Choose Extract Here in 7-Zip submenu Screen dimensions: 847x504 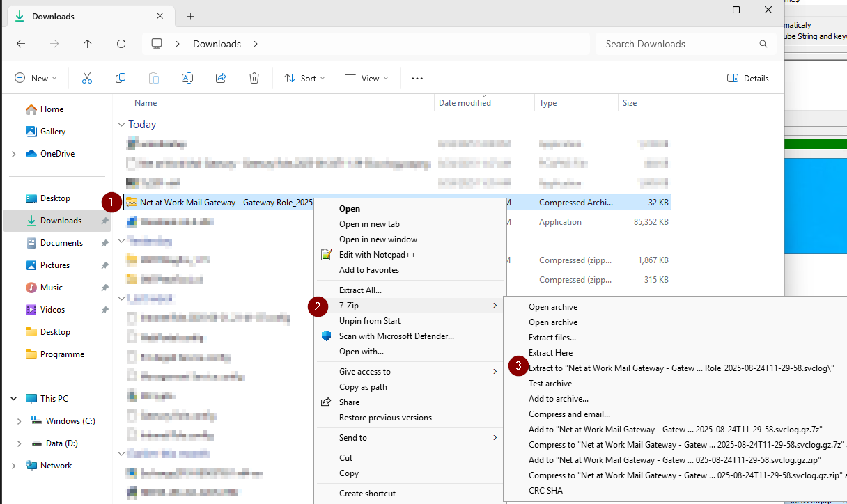pos(550,353)
